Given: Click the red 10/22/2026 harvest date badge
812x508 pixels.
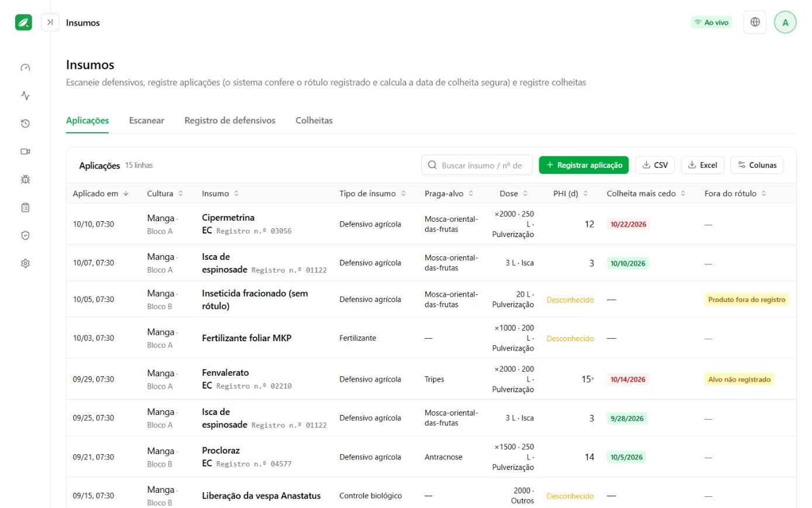Looking at the screenshot, I should (628, 224).
